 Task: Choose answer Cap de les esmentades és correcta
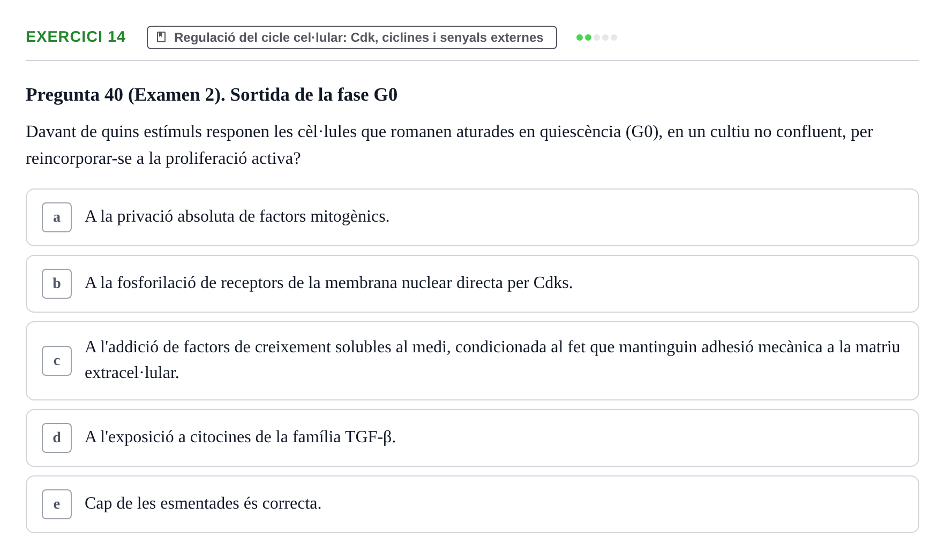(x=472, y=504)
